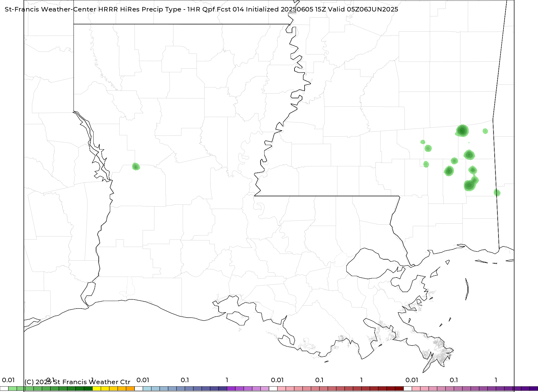
Task: Click the 0.01 label above the blue scale
Action: (143, 380)
